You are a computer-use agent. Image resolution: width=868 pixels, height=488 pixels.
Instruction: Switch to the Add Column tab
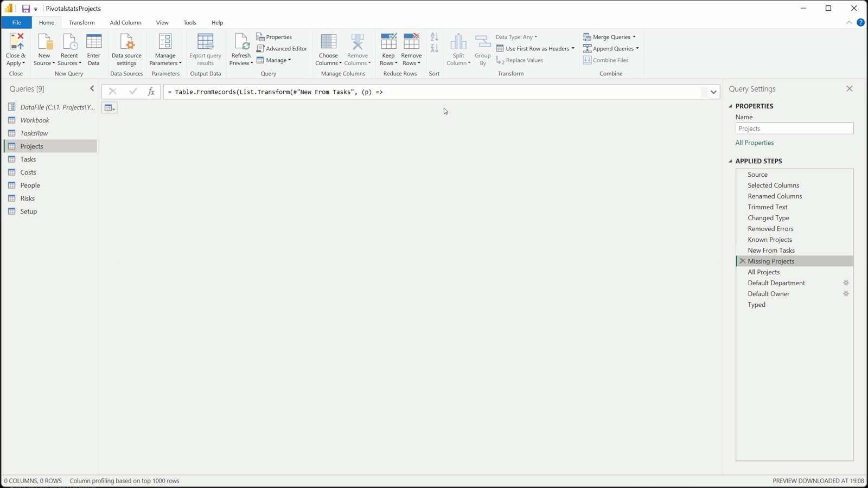[x=125, y=22]
